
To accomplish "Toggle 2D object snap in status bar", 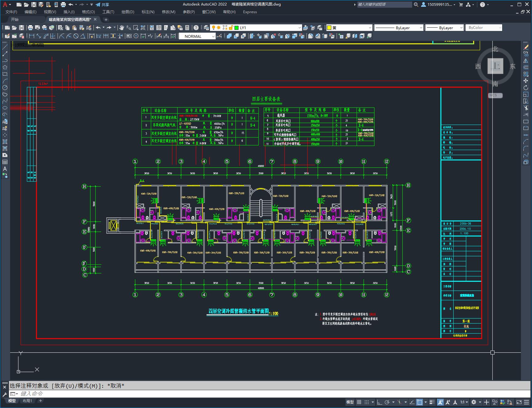I will coord(420,402).
